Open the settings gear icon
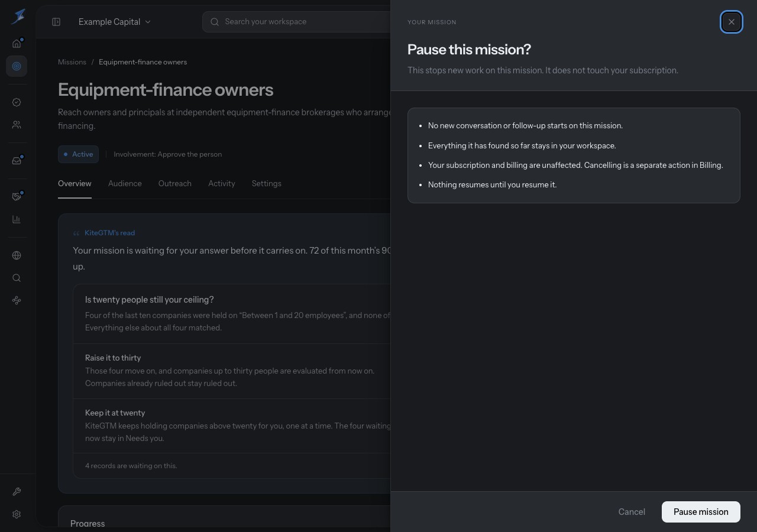This screenshot has height=532, width=757. coord(17,514)
